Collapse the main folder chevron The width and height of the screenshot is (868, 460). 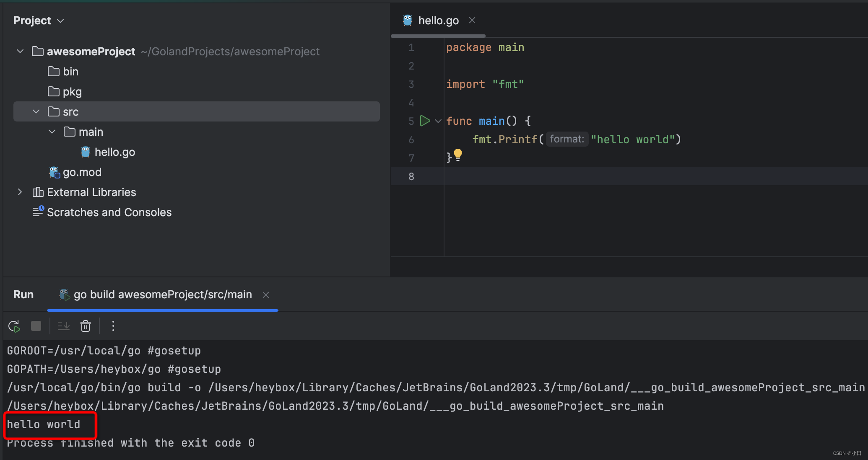pos(52,132)
